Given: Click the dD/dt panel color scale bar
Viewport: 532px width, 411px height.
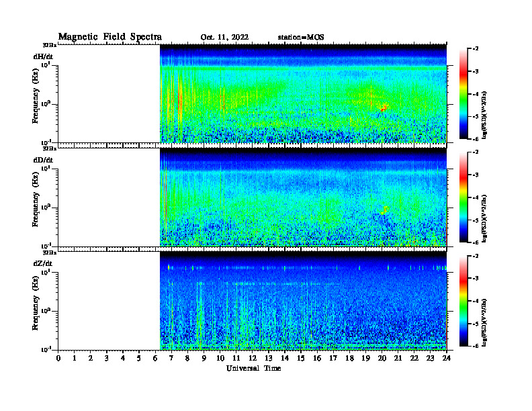Looking at the screenshot, I should (x=463, y=197).
